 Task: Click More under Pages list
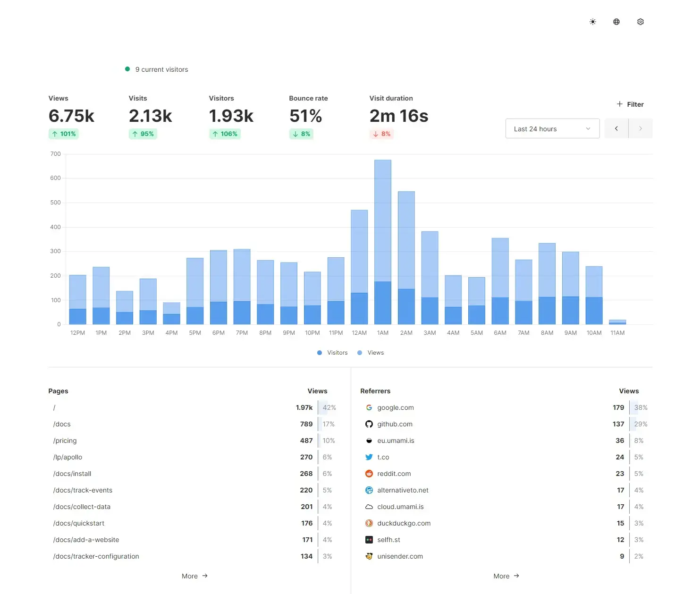pyautogui.click(x=194, y=576)
